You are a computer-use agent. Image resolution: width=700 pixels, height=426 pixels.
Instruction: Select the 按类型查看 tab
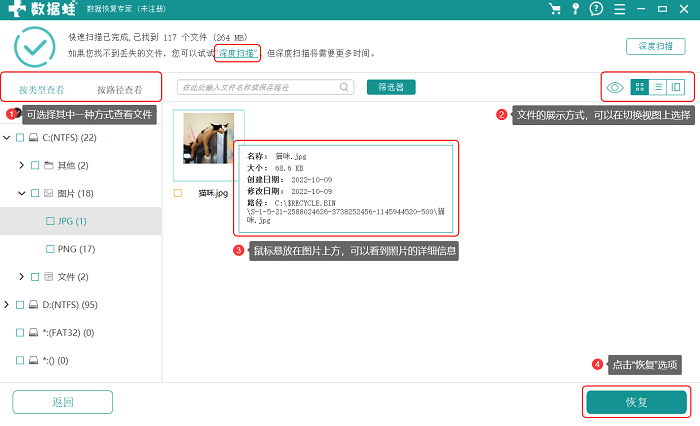[42, 90]
